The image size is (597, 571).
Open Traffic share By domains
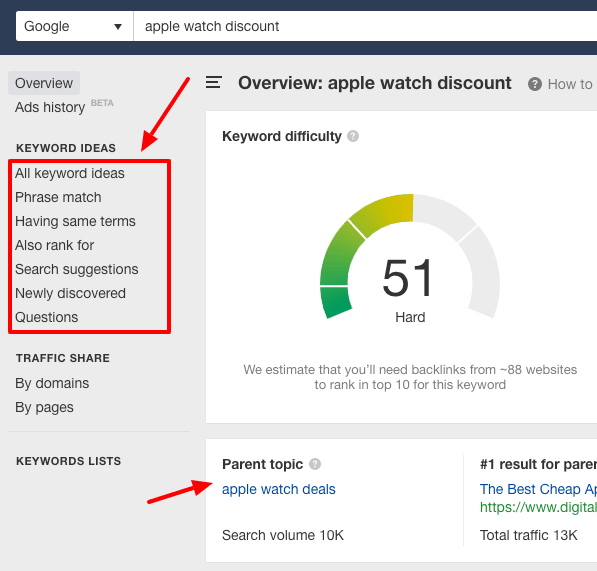(52, 383)
